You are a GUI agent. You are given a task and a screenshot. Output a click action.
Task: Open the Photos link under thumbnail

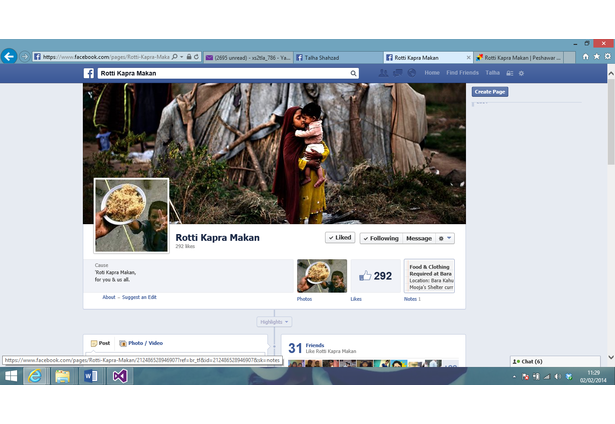coord(304,299)
